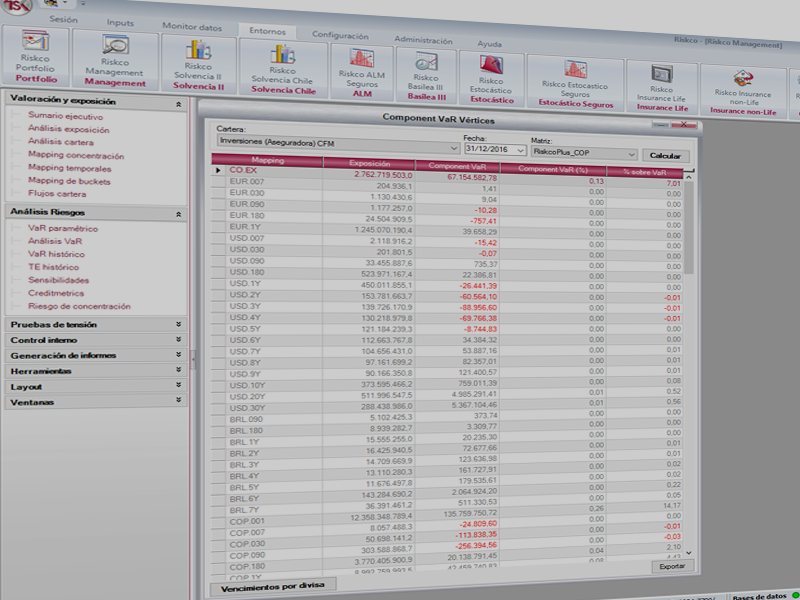Open TE histórico in the sidebar
The image size is (800, 600).
[x=54, y=267]
